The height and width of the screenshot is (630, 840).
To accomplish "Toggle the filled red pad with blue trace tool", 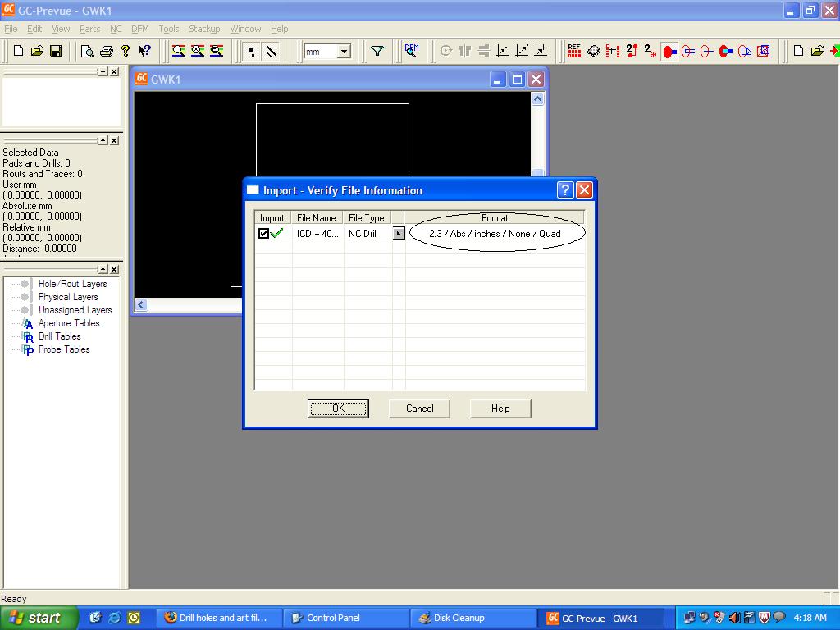I will click(669, 52).
